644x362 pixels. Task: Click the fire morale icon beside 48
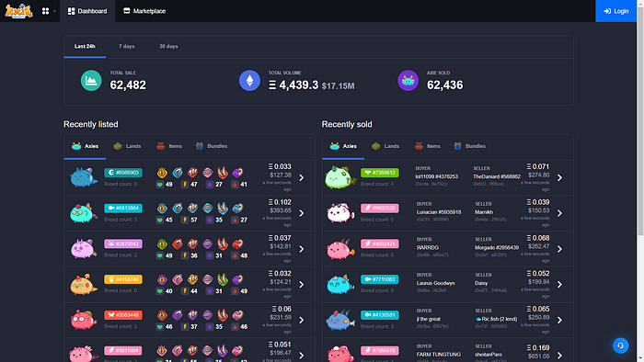point(235,255)
